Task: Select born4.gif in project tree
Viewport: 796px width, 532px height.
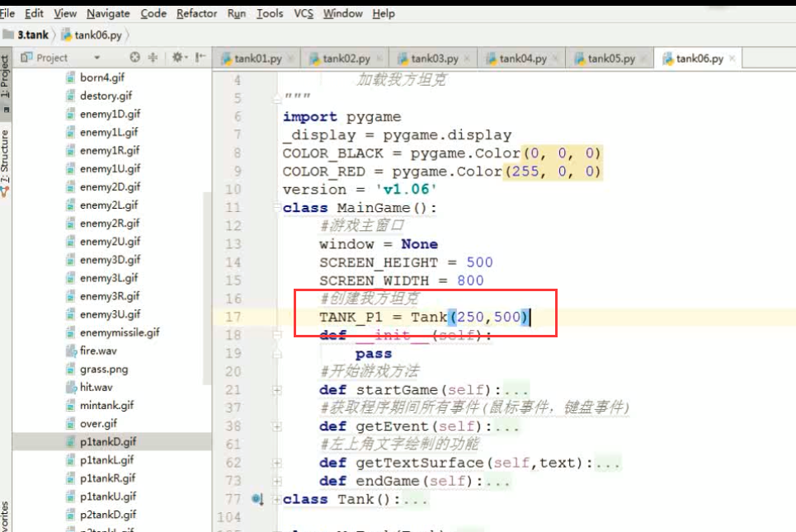Action: click(x=102, y=78)
